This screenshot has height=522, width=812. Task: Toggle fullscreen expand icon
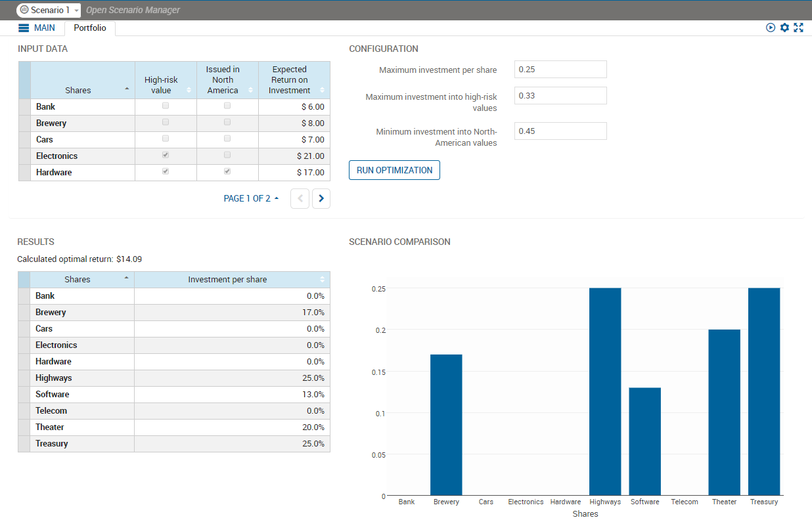[799, 28]
